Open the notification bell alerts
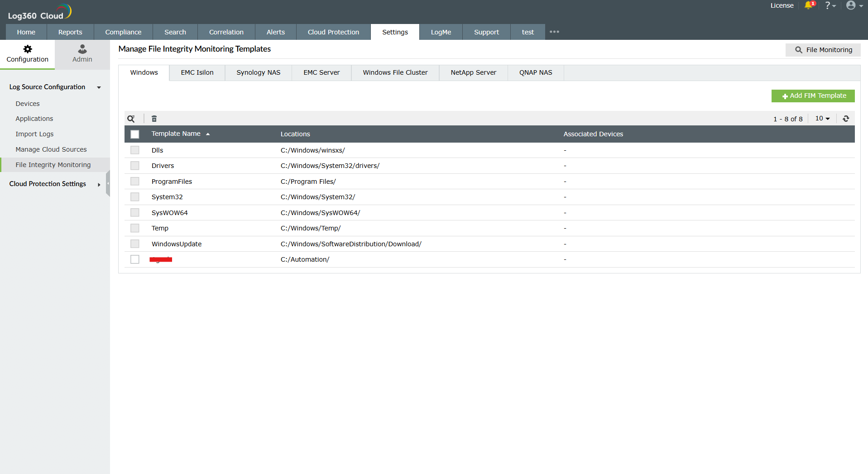Image resolution: width=868 pixels, height=474 pixels. point(810,5)
